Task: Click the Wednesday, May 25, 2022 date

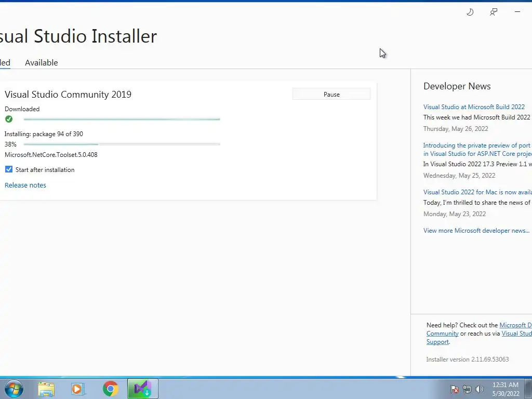Action: click(x=459, y=176)
